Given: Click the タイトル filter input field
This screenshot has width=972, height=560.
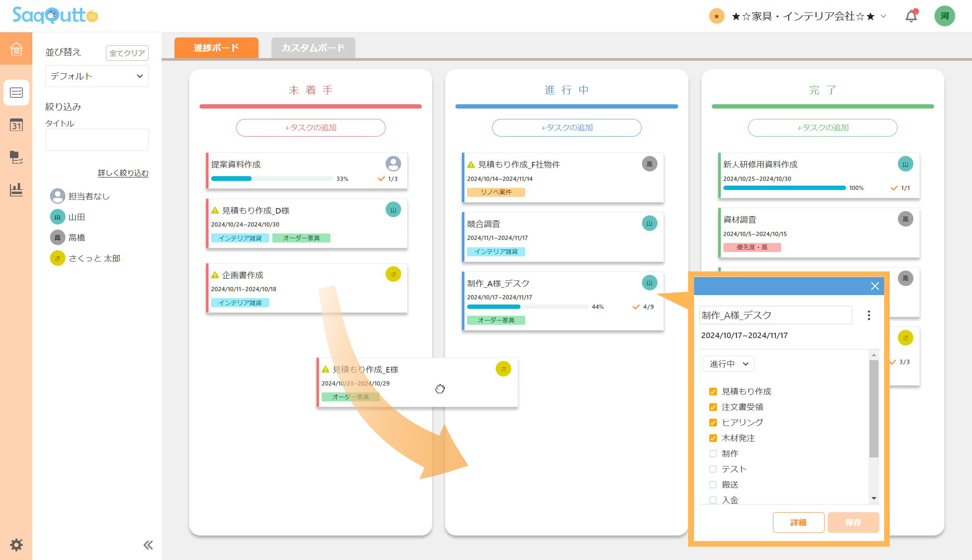Looking at the screenshot, I should click(97, 140).
